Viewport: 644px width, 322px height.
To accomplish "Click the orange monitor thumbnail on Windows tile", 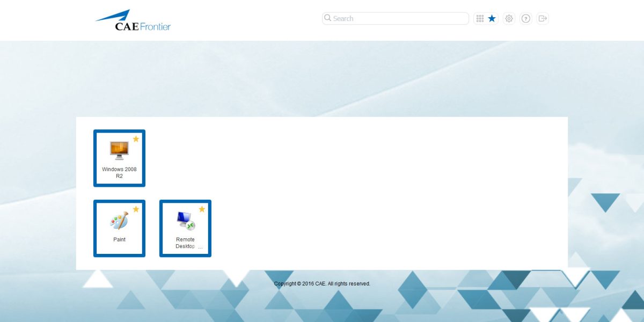I will click(119, 150).
